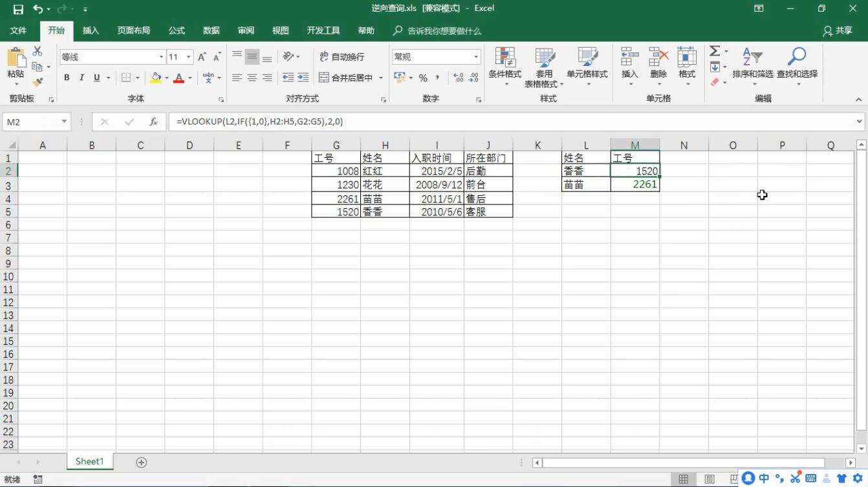Open Merge and Center dropdown arrow
The image size is (868, 487).
[381, 78]
